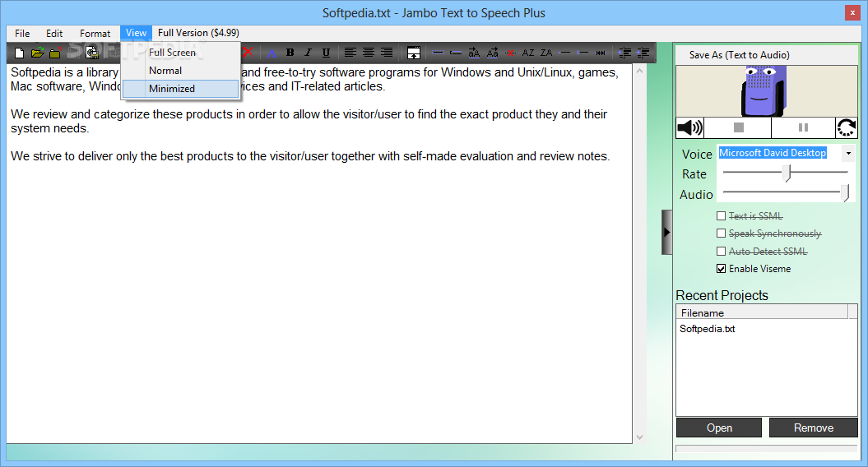Click the Rate slider handle
Screen dimensions: 868x467
pos(787,173)
